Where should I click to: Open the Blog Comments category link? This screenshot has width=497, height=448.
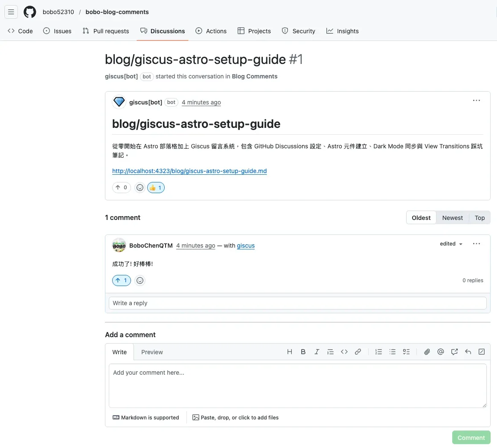click(255, 76)
